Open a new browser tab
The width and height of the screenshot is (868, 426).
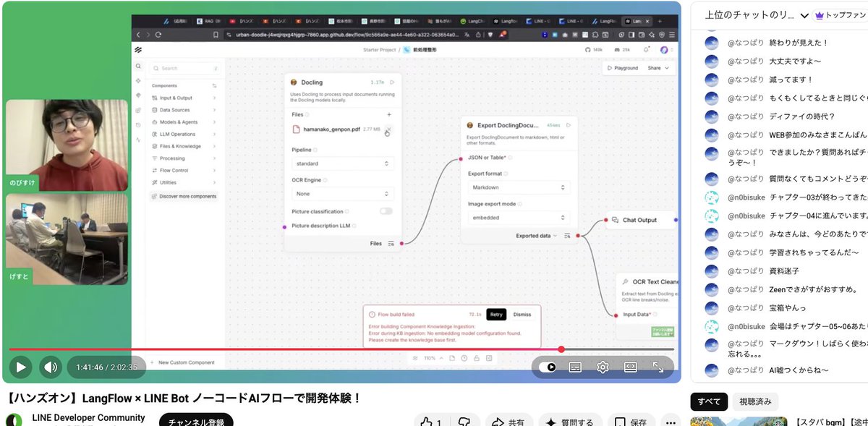[660, 21]
